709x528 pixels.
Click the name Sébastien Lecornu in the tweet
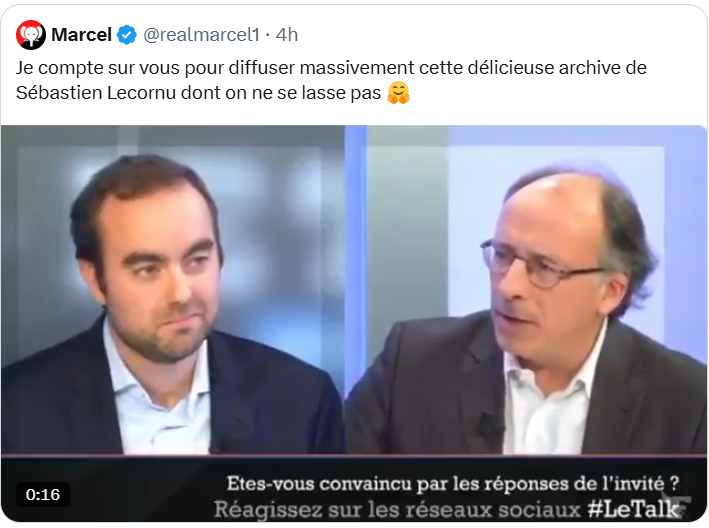96,93
